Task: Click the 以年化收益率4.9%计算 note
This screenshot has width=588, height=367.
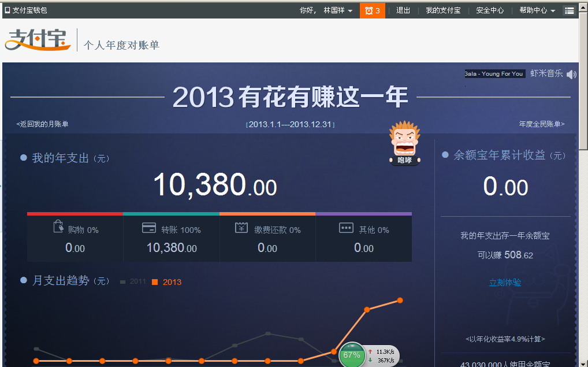Action: point(505,339)
